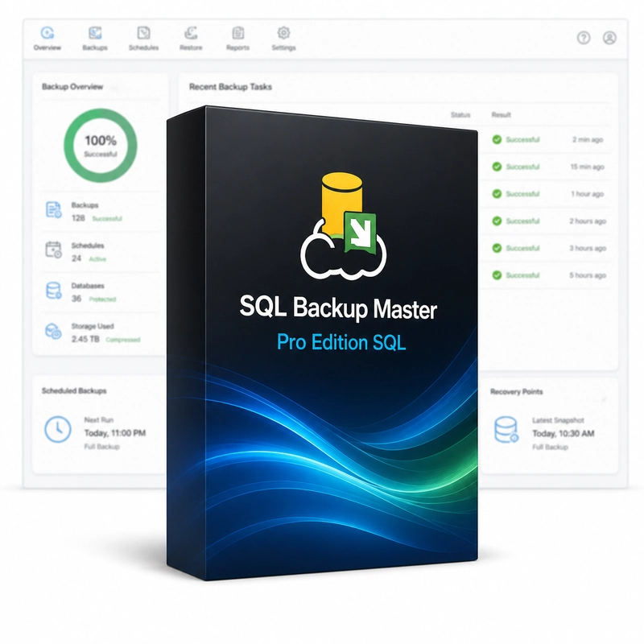The width and height of the screenshot is (644, 644).
Task: Click the Schedules count '24'
Action: tap(76, 258)
